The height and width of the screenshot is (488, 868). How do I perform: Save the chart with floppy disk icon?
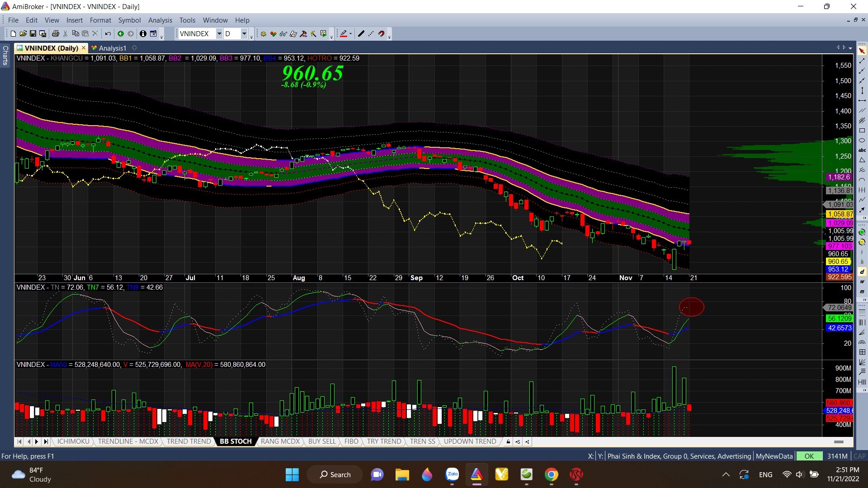33,33
